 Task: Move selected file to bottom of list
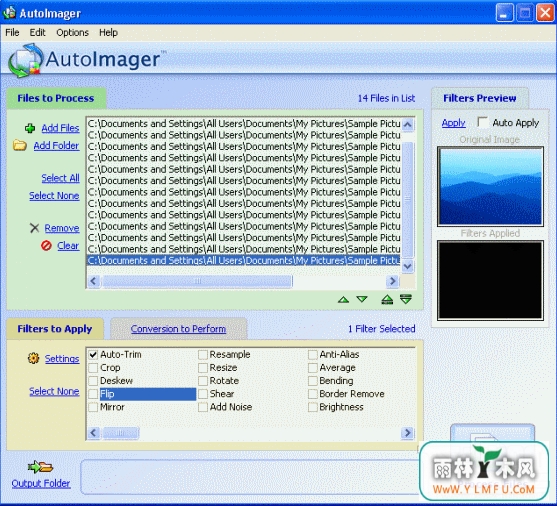[406, 299]
